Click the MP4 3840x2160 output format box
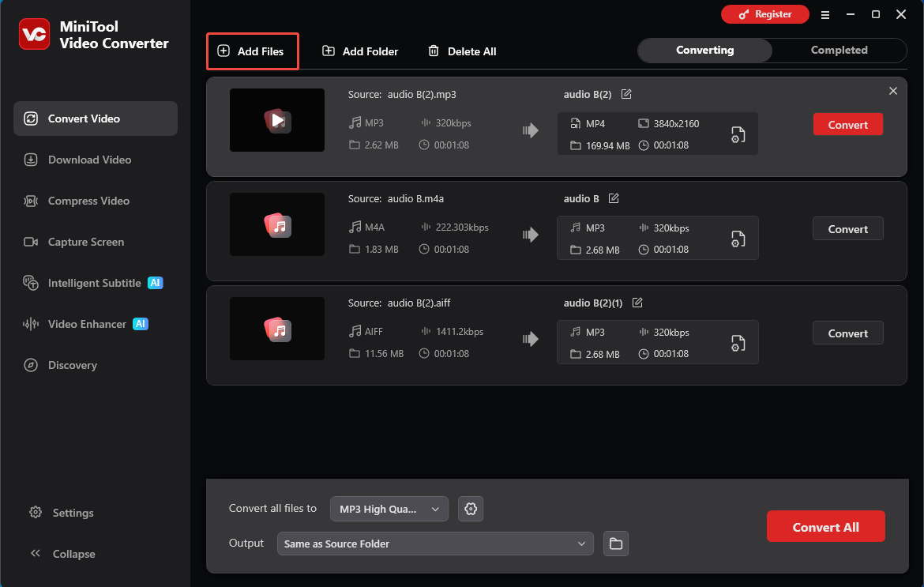The image size is (924, 587). 658,134
